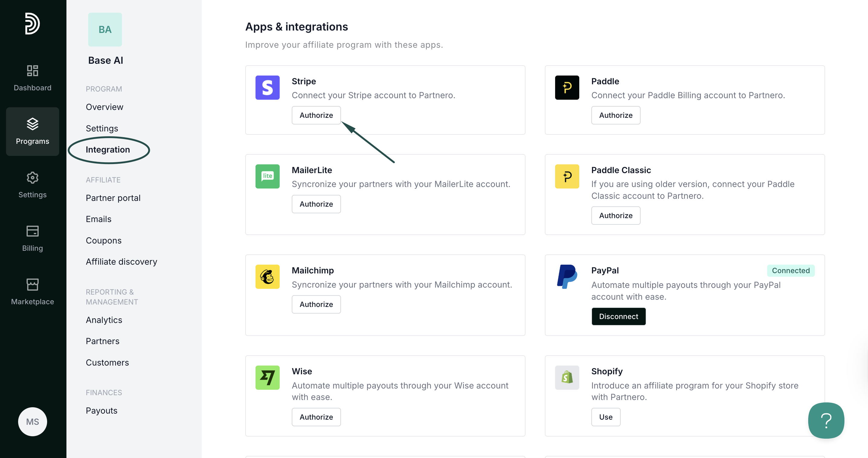Click the Mailchimp card title
This screenshot has height=458, width=868.
click(312, 270)
